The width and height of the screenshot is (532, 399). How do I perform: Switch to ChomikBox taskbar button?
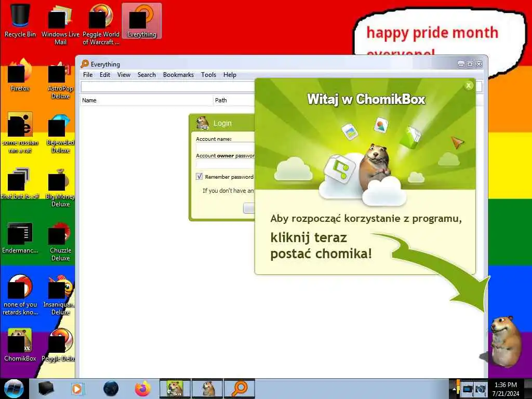175,389
